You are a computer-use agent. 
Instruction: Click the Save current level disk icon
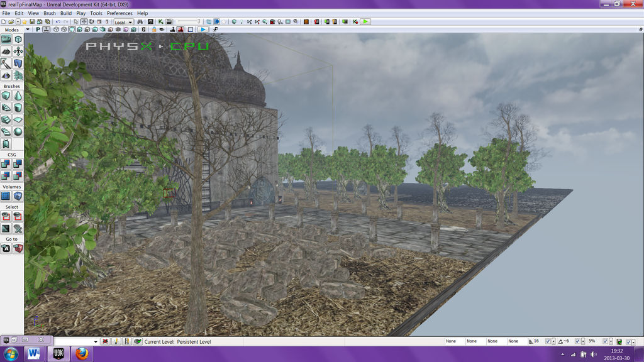(x=32, y=22)
